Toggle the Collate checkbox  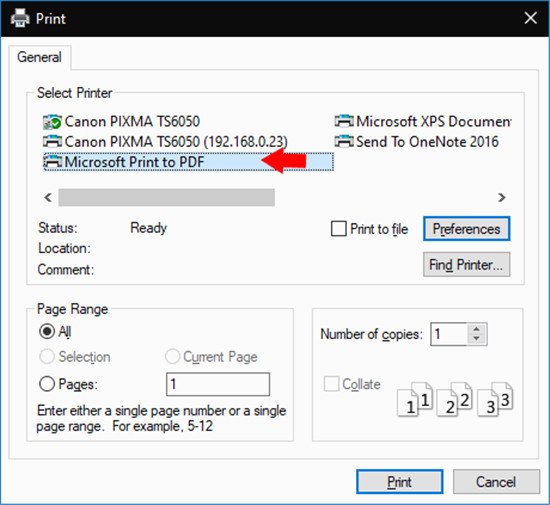(x=331, y=384)
